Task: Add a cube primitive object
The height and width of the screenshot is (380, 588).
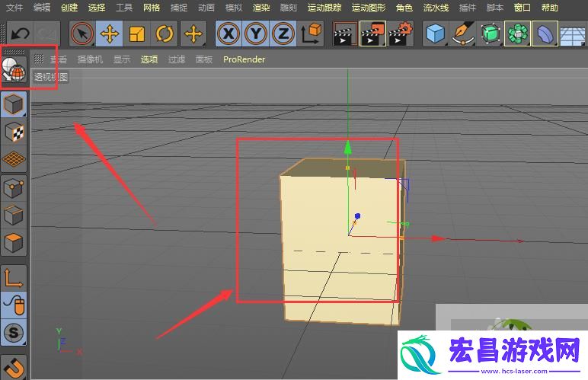Action: coord(436,34)
